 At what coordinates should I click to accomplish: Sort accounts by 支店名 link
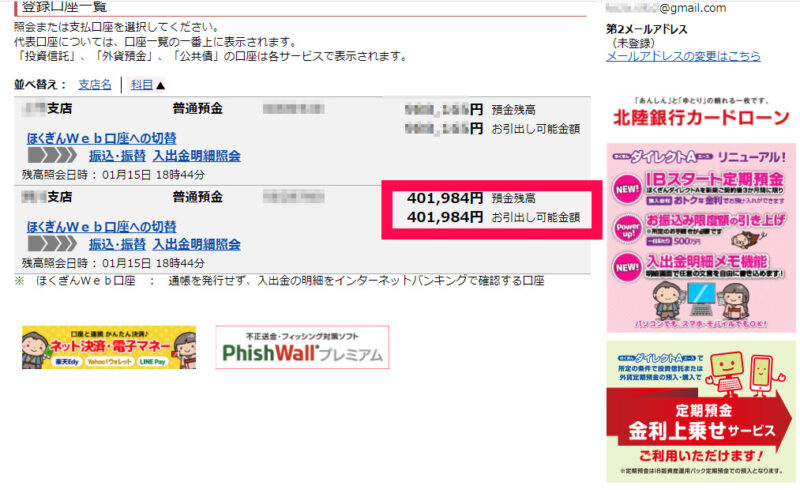(x=95, y=85)
